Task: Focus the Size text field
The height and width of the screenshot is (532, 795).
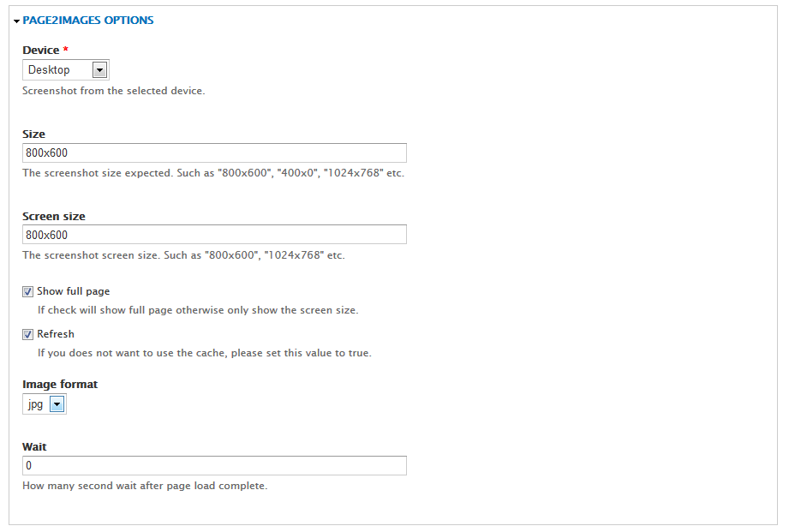Action: click(214, 153)
